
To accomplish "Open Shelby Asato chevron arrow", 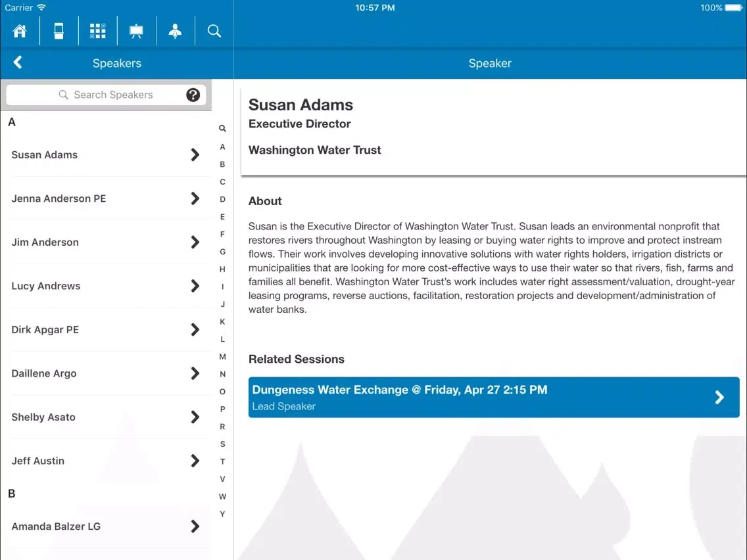I will point(195,417).
